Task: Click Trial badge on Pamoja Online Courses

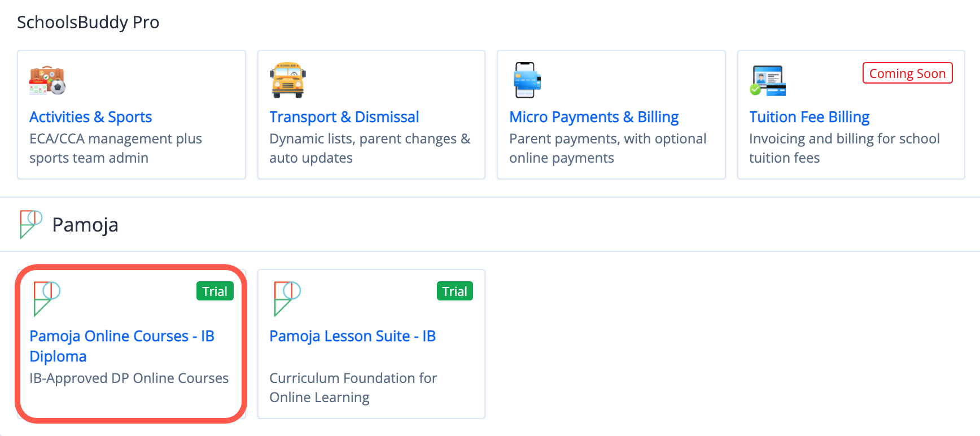Action: tap(215, 291)
